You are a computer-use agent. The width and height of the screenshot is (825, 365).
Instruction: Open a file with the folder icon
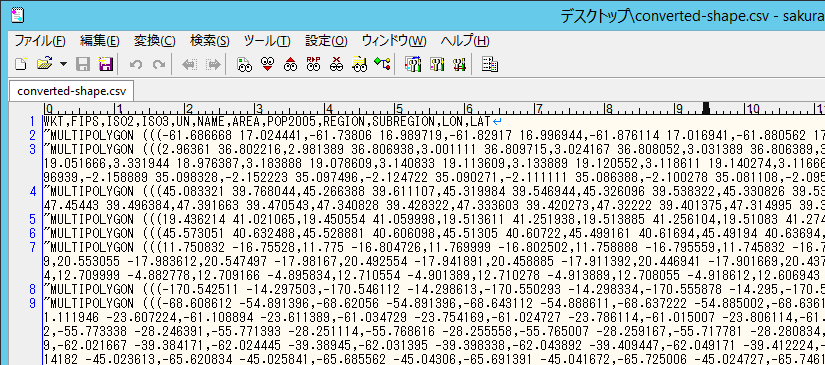coord(45,65)
